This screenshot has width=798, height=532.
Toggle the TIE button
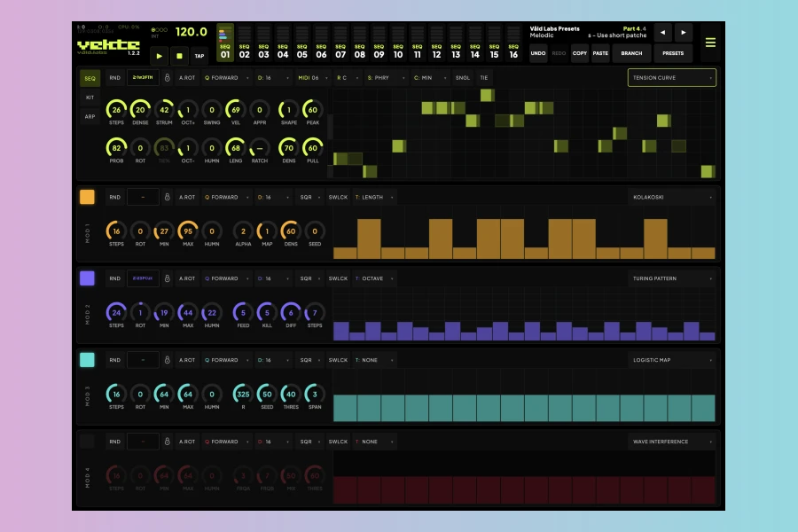point(484,78)
